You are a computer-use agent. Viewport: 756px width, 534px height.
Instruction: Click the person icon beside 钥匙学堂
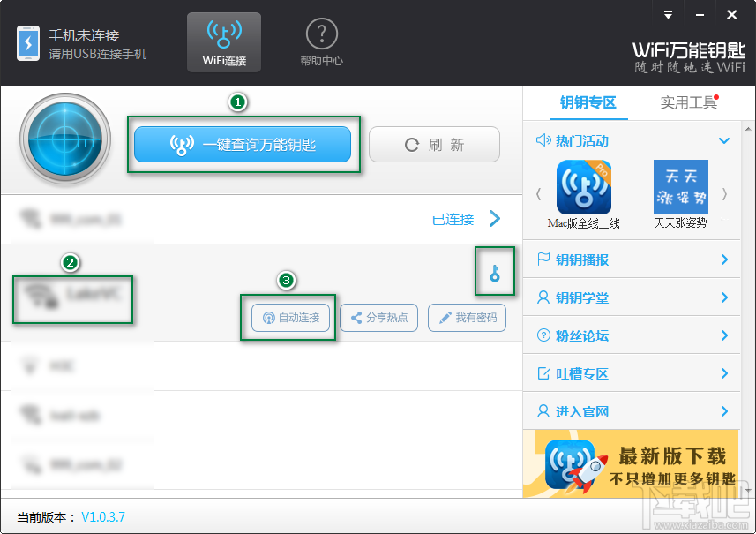click(x=542, y=297)
